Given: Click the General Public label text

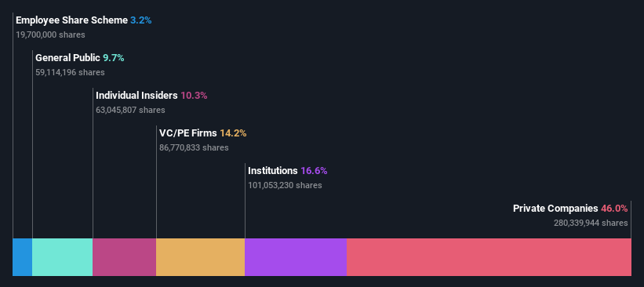Looking at the screenshot, I should click(67, 58).
